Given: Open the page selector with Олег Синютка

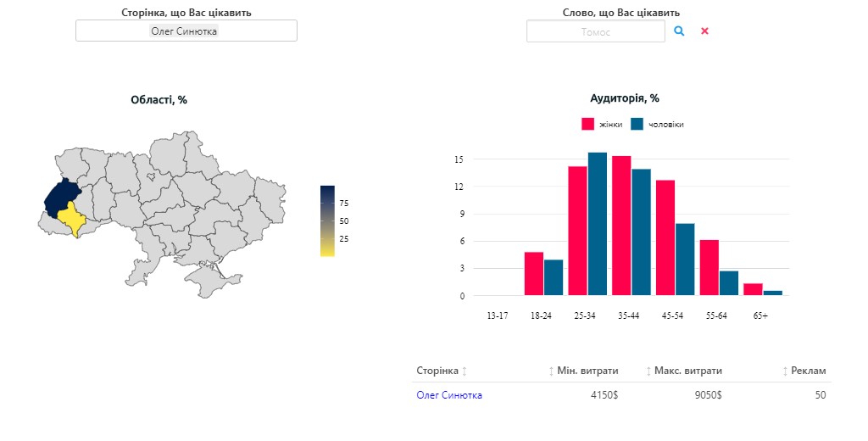Looking at the screenshot, I should [x=186, y=31].
